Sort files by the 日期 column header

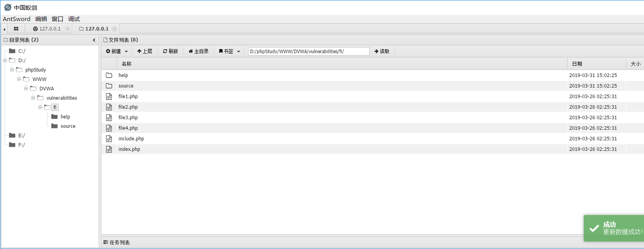pyautogui.click(x=577, y=64)
